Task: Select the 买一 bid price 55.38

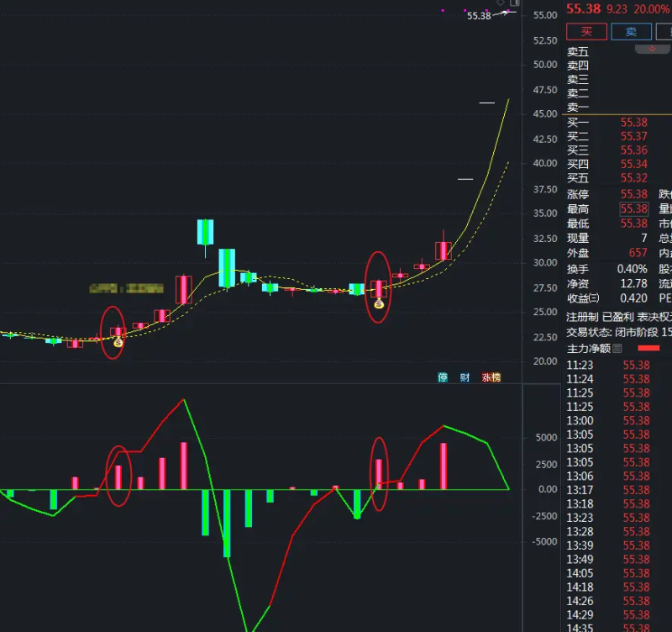Action: [x=633, y=122]
